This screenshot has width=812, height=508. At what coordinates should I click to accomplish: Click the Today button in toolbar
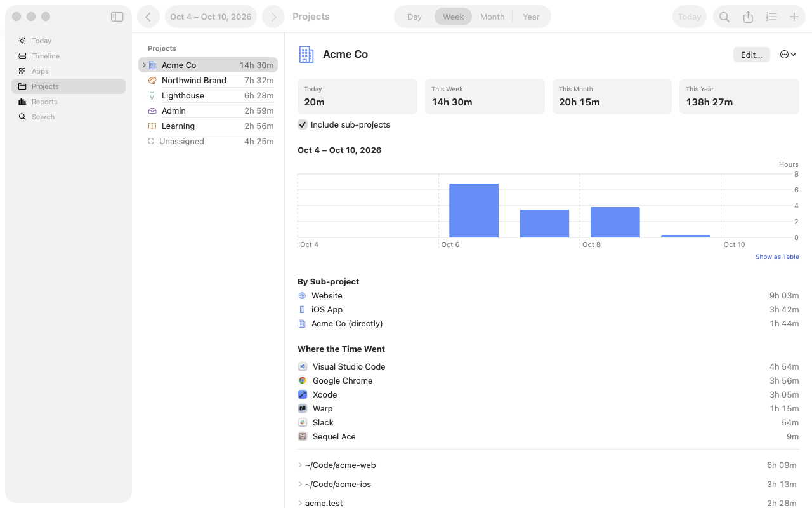[x=690, y=17]
